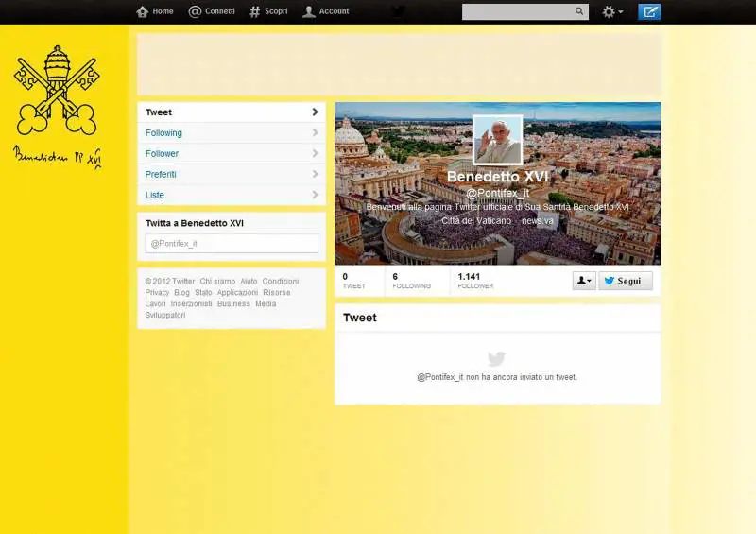Open the Stato footer link

[x=203, y=292]
